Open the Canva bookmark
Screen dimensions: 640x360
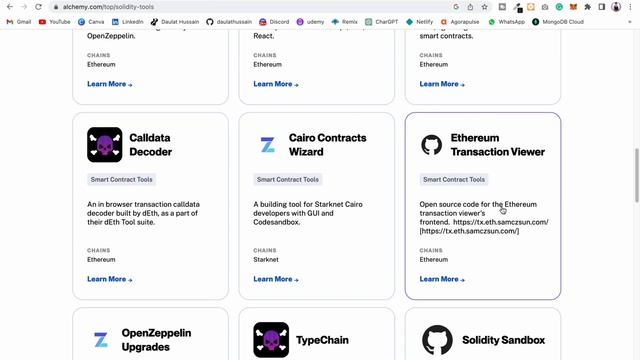(x=91, y=22)
